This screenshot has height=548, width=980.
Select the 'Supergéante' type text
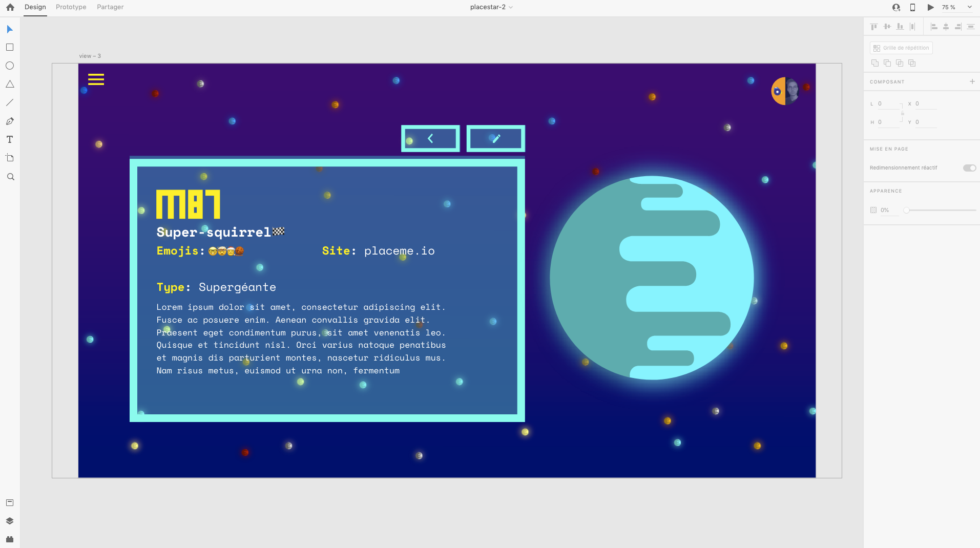click(x=237, y=287)
